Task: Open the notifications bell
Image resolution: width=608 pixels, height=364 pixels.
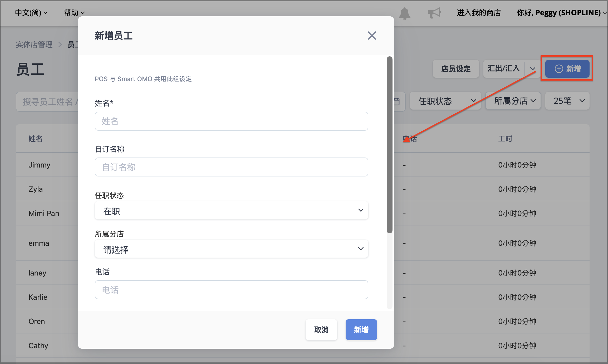Action: tap(404, 13)
